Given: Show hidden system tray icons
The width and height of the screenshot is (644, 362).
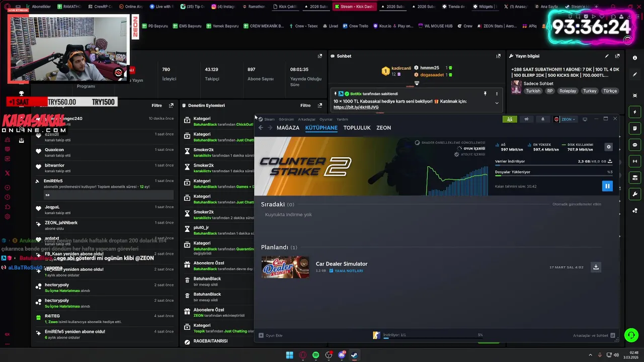Looking at the screenshot, I should [x=591, y=355].
